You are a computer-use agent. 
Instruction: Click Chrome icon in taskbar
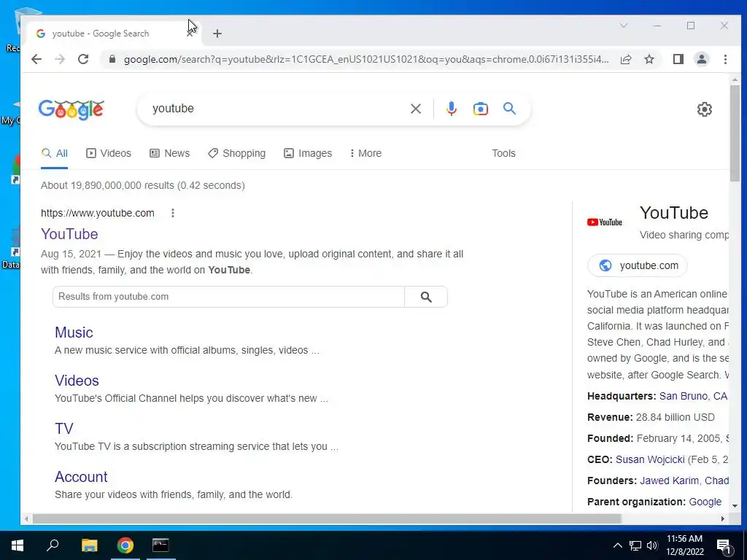click(x=125, y=545)
